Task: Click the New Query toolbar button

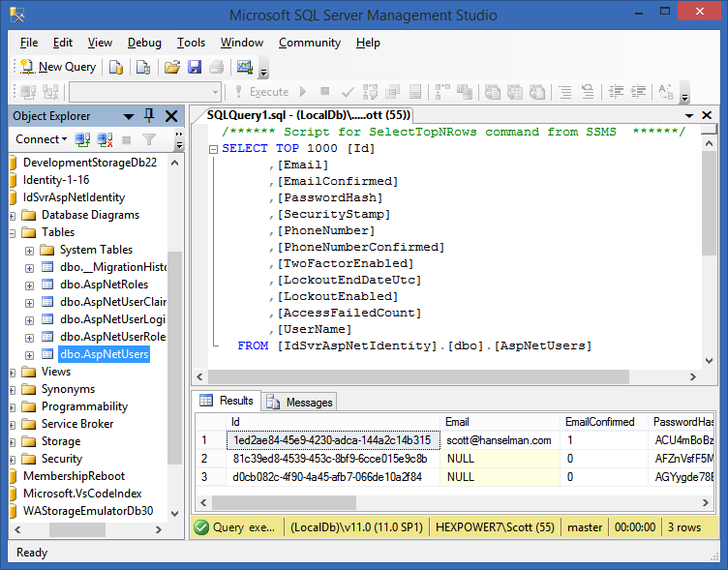Action: tap(58, 67)
